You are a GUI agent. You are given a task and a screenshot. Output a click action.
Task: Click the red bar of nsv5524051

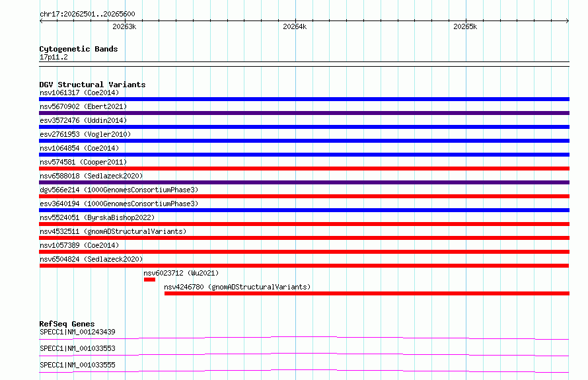click(304, 224)
